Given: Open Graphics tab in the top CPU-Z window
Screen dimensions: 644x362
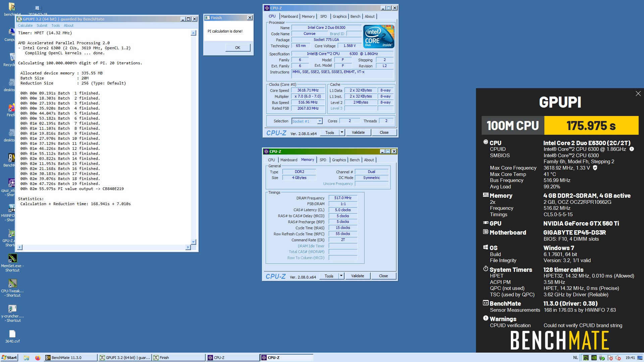Looking at the screenshot, I should point(339,16).
